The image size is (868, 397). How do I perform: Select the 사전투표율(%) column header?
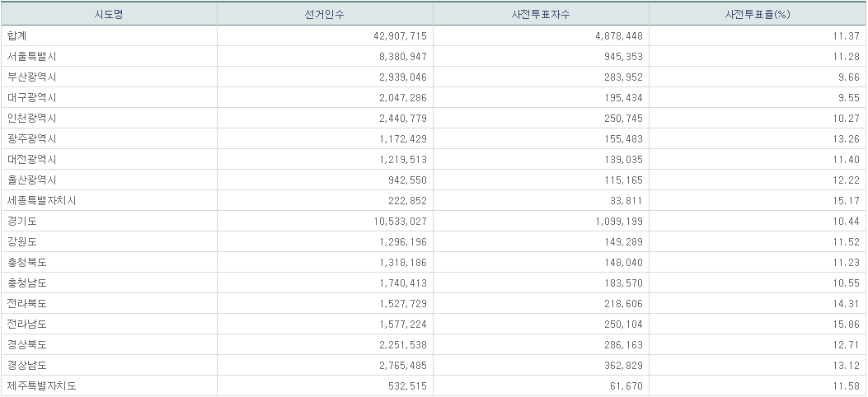click(x=757, y=15)
